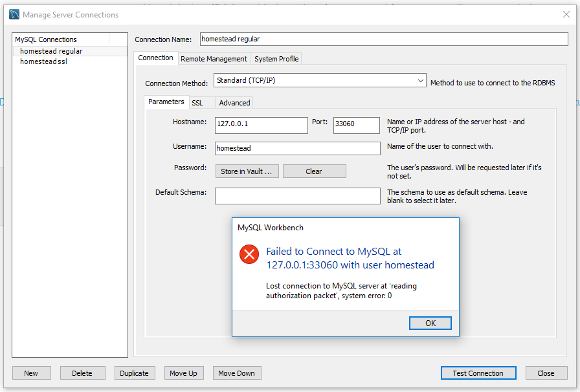Open the System Profile tab
Viewport: 580px width, 392px height.
[276, 59]
